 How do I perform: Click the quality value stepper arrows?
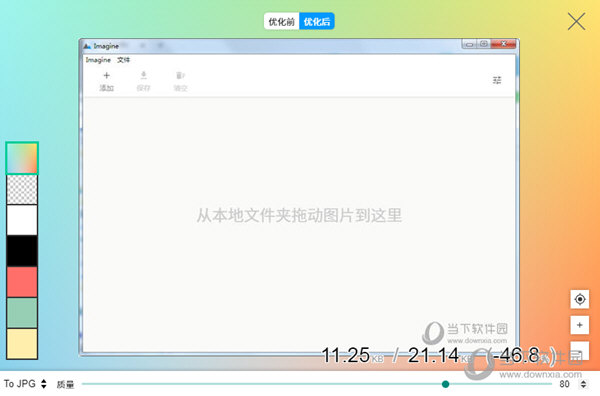click(584, 384)
